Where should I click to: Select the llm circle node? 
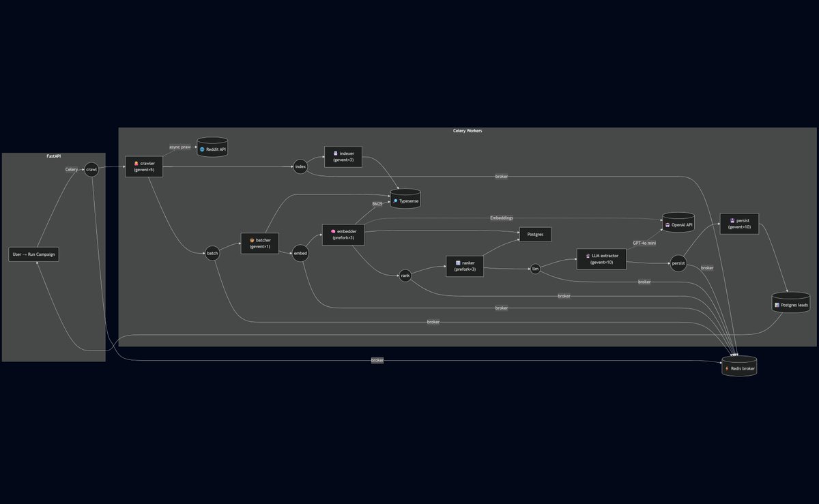535,269
